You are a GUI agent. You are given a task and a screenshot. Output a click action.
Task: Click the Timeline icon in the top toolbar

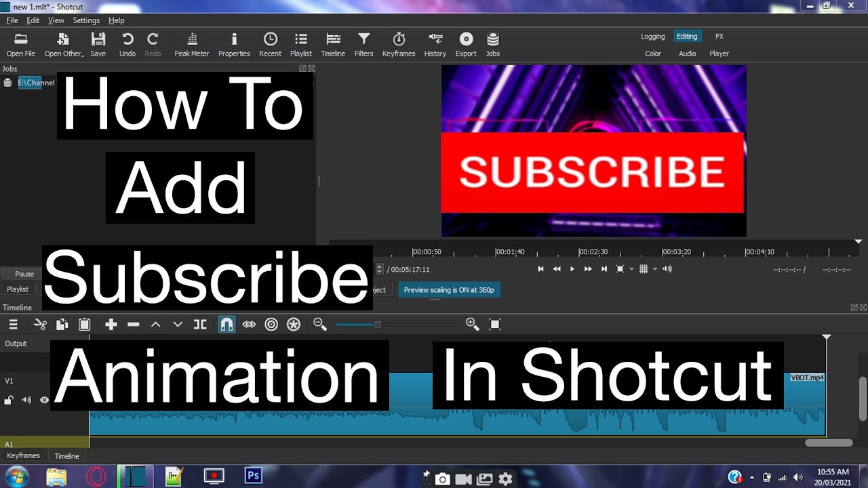click(x=333, y=45)
